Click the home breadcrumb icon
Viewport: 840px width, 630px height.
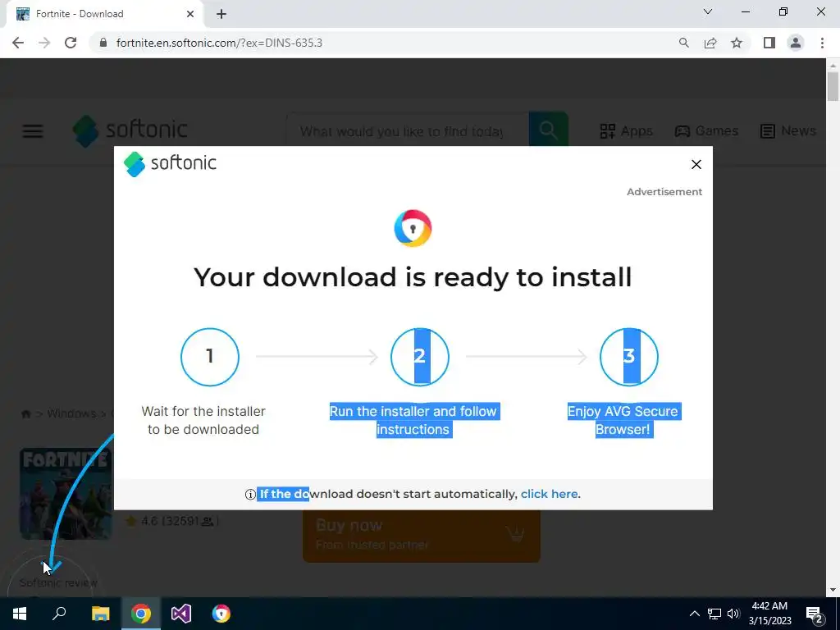tap(25, 414)
